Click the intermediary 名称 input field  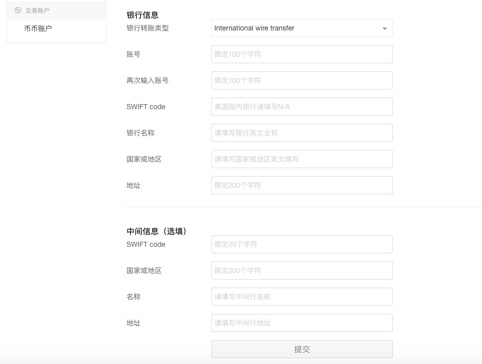(302, 297)
